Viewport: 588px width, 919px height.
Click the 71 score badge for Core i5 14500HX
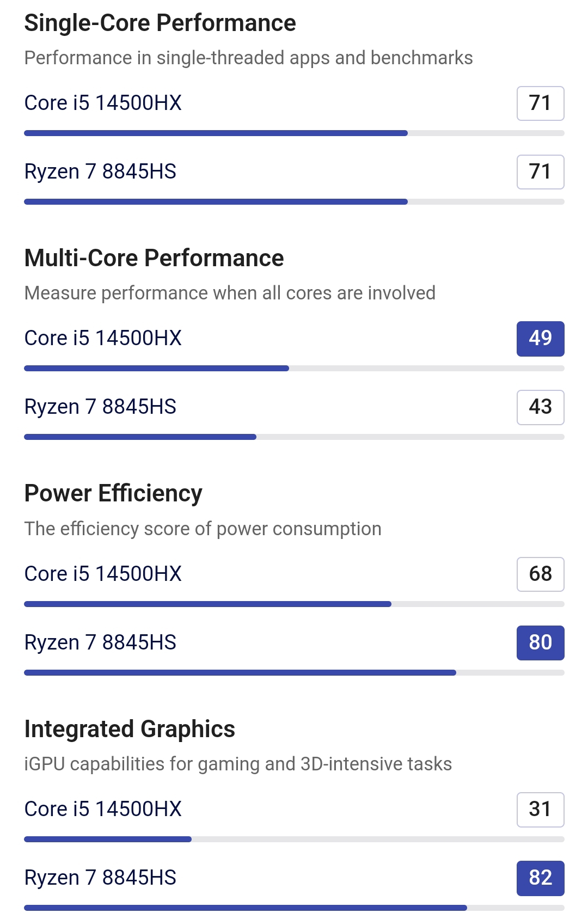point(540,103)
